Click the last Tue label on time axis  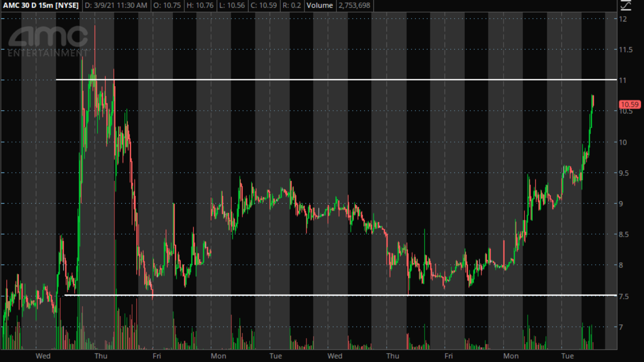tap(567, 356)
